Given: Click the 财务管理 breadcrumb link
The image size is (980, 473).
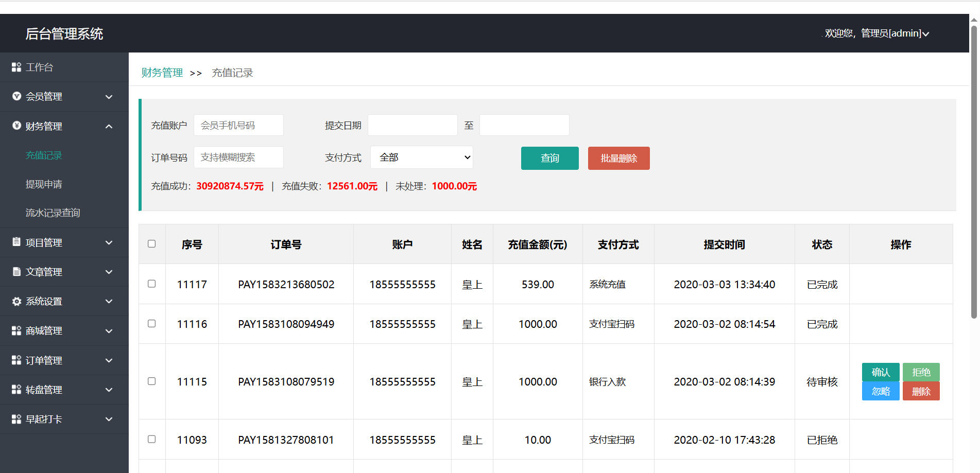Looking at the screenshot, I should pos(162,73).
